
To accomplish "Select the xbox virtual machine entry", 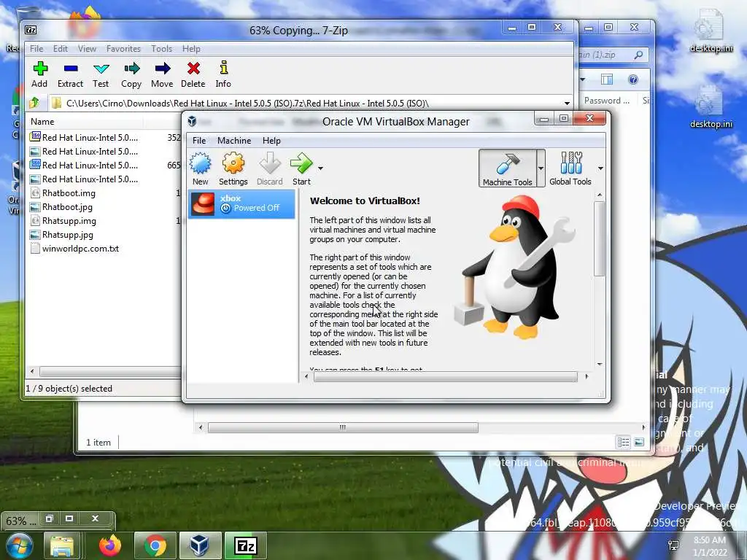I will [241, 204].
